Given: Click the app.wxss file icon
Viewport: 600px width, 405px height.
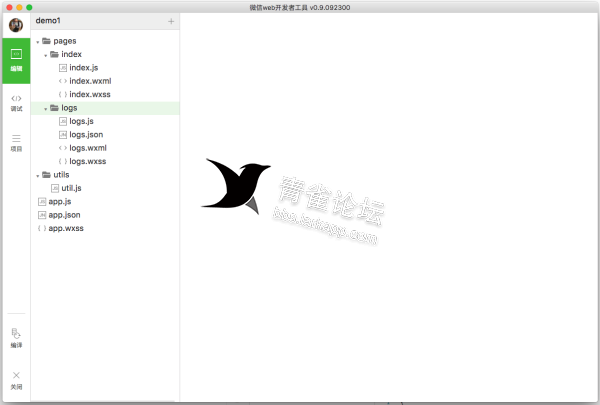Looking at the screenshot, I should coord(42,229).
